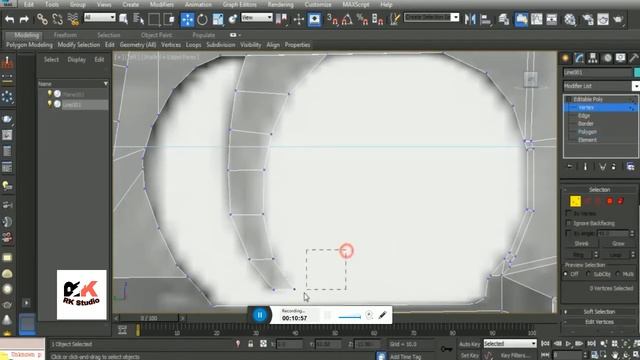Open the Material Editor icon
640x360 pixels.
[x=570, y=19]
